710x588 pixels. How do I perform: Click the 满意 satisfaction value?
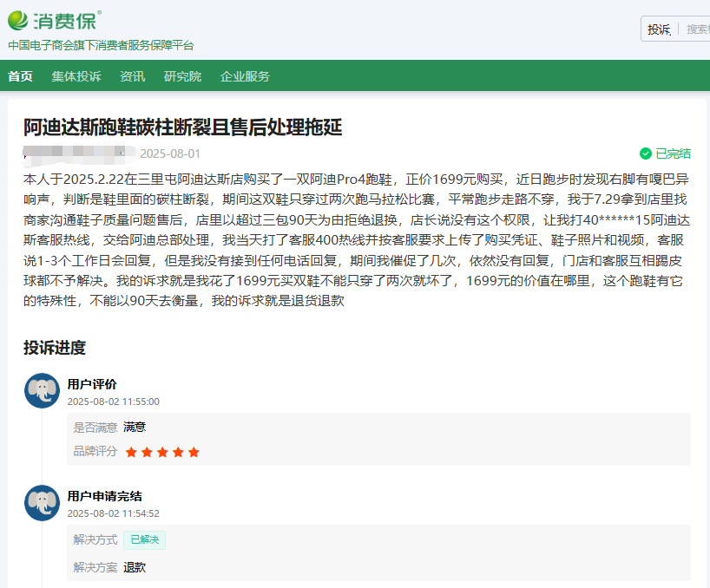point(135,427)
